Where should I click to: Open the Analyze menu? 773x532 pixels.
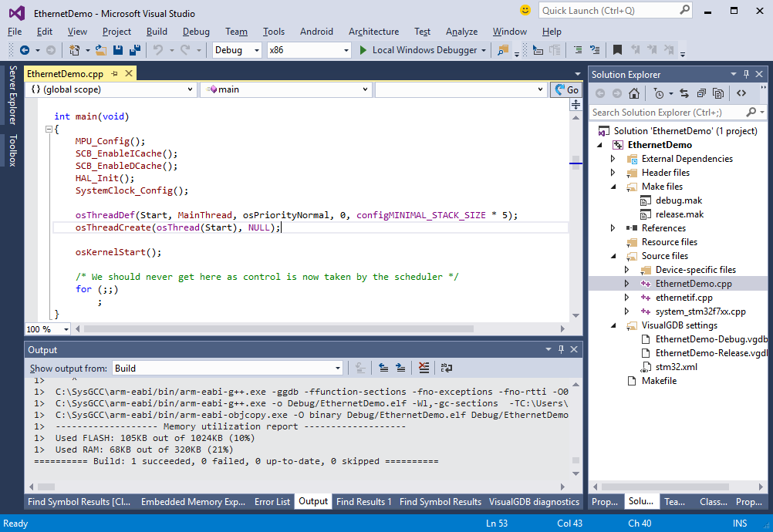(461, 32)
